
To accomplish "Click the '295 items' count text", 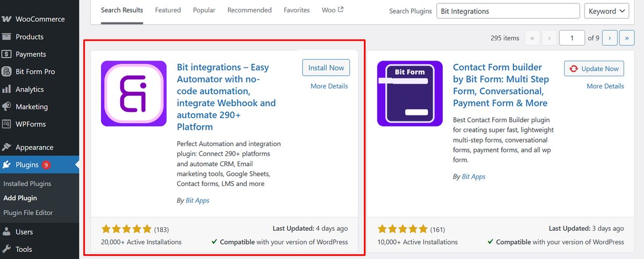I will pyautogui.click(x=505, y=38).
